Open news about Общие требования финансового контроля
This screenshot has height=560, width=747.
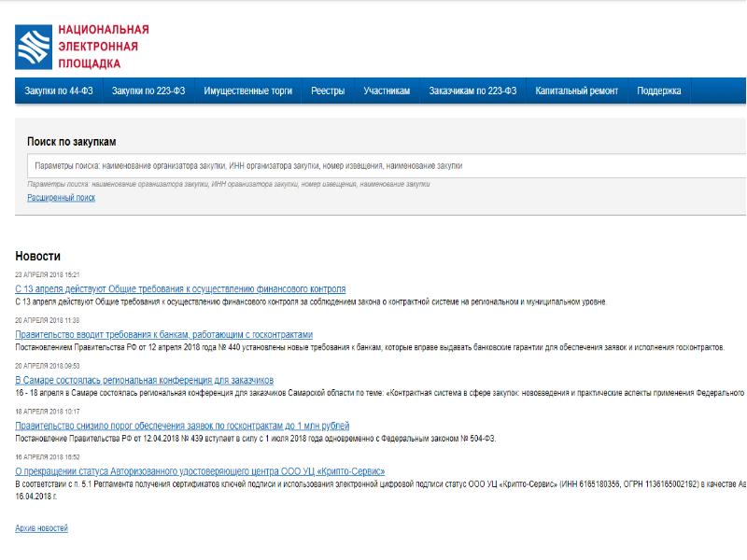180,289
